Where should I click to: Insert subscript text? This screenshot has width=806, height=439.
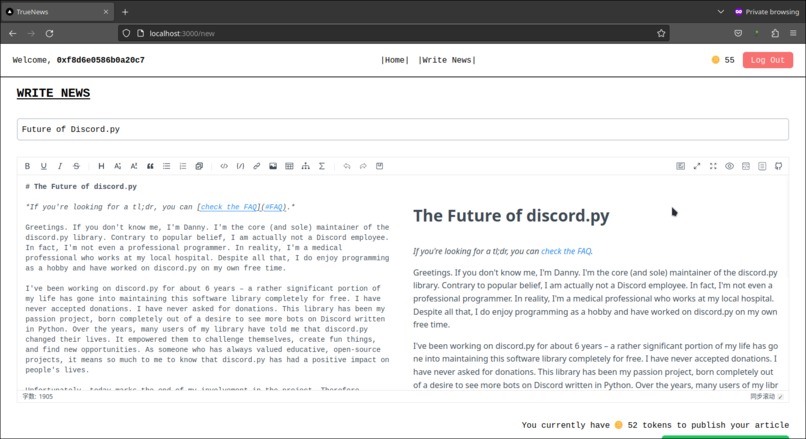pos(118,166)
